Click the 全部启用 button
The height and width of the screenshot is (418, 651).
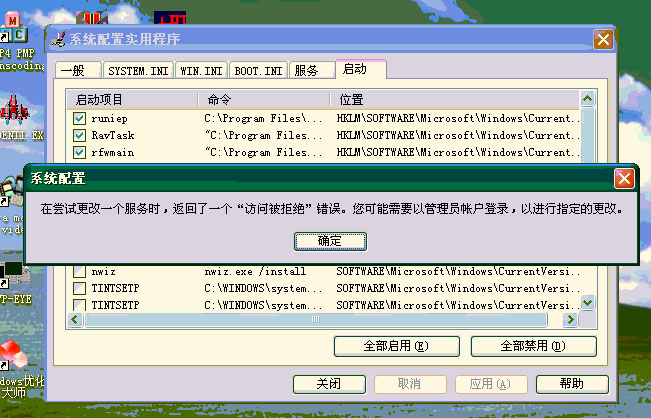(x=396, y=346)
